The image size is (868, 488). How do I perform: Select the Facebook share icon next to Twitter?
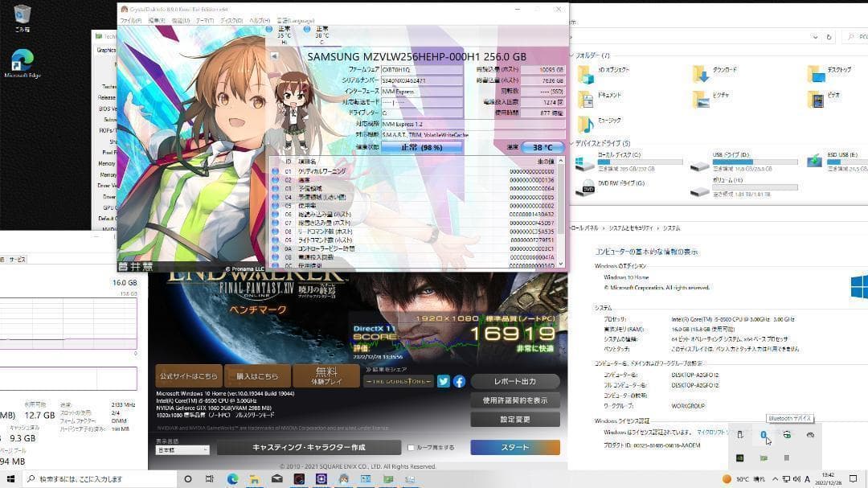(459, 381)
